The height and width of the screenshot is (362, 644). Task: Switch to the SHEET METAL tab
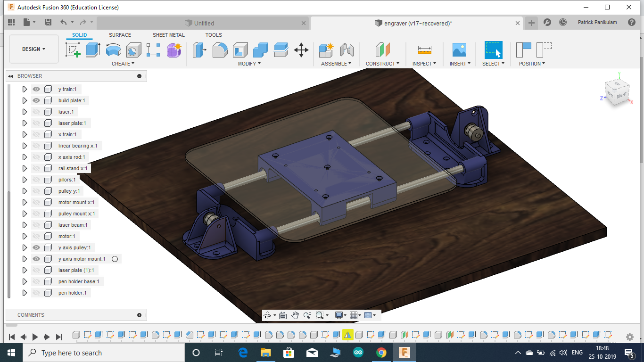coord(169,35)
